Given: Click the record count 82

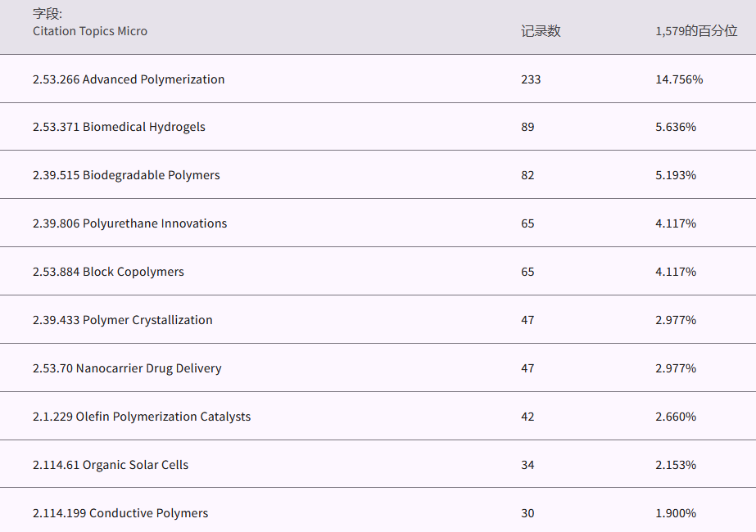Looking at the screenshot, I should (527, 175).
